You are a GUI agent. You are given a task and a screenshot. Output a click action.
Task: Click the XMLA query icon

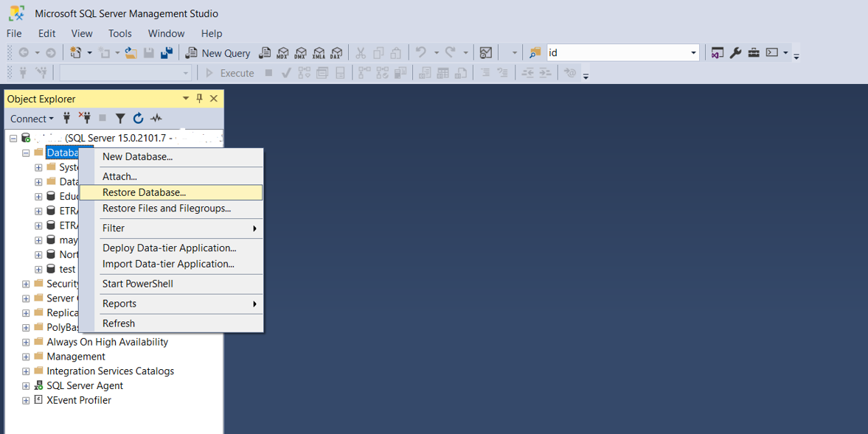pyautogui.click(x=319, y=53)
